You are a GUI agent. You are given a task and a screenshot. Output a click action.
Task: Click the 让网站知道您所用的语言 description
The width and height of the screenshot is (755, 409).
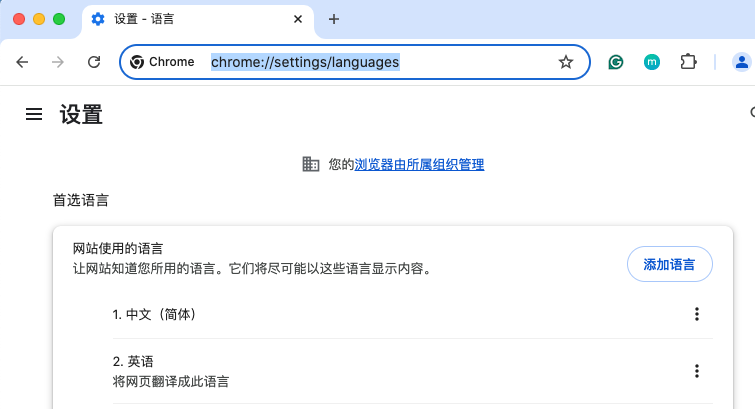point(252,268)
